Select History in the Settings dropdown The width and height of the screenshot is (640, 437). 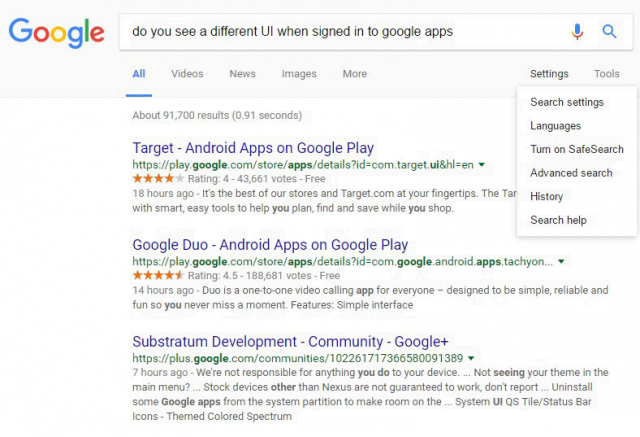point(546,196)
